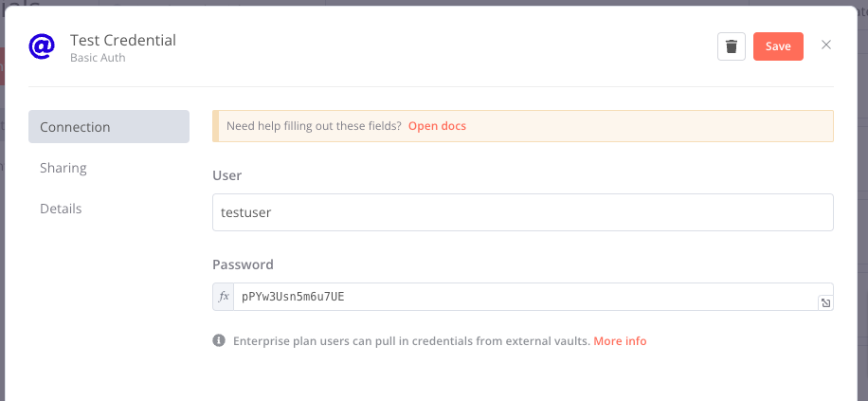Close the Test Credential dialog
The width and height of the screenshot is (868, 401).
[826, 46]
